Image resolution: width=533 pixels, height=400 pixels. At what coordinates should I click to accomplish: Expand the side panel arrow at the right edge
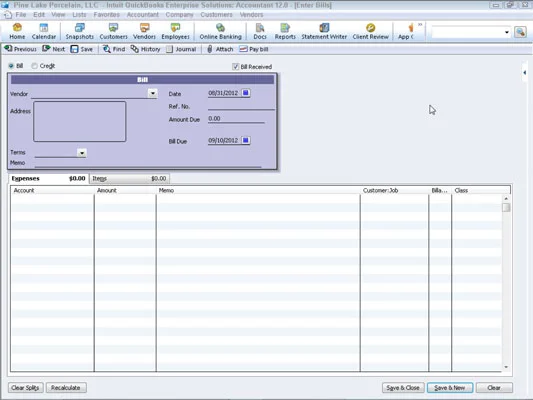525,72
